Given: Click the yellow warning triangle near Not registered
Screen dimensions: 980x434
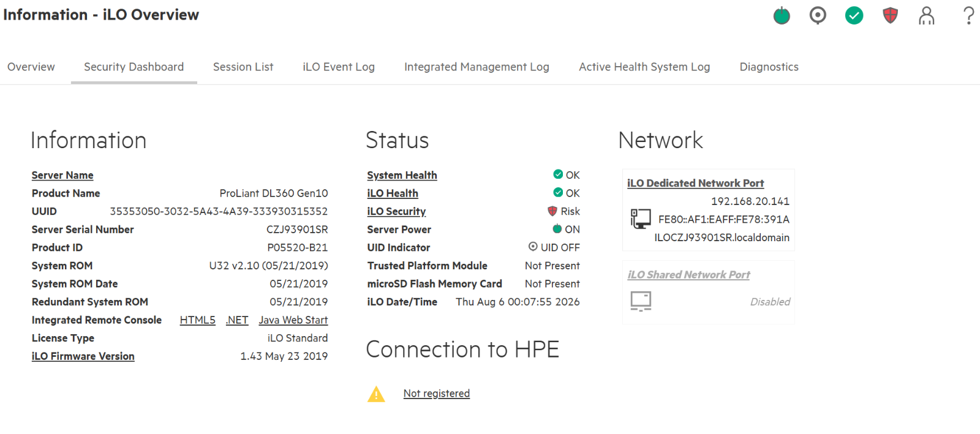Looking at the screenshot, I should [376, 394].
